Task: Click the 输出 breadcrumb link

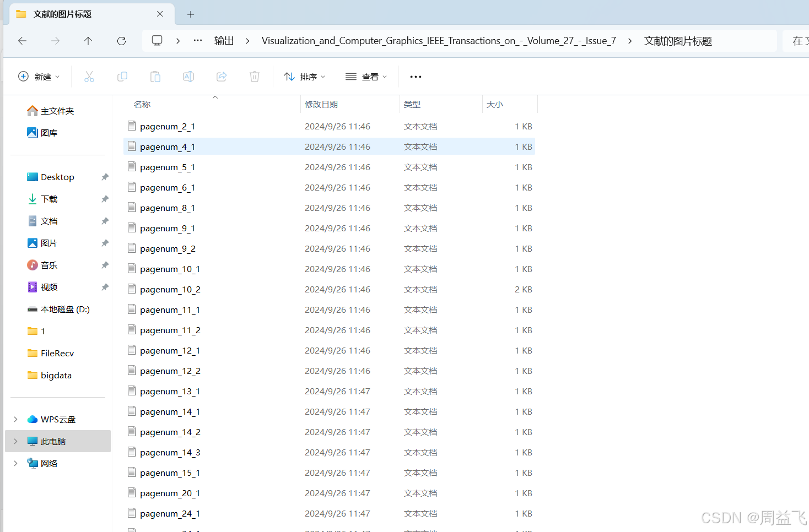Action: [x=223, y=41]
